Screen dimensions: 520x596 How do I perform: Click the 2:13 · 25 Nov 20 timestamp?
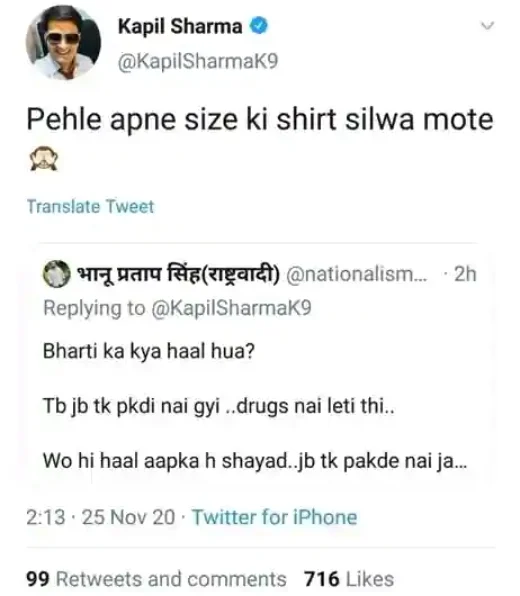click(x=101, y=517)
